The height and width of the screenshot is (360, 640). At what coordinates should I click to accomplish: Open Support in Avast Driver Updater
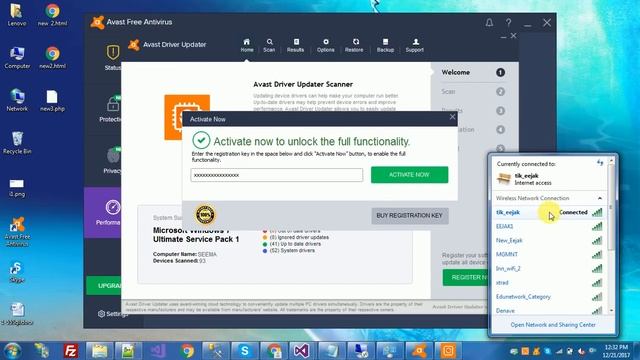click(415, 45)
